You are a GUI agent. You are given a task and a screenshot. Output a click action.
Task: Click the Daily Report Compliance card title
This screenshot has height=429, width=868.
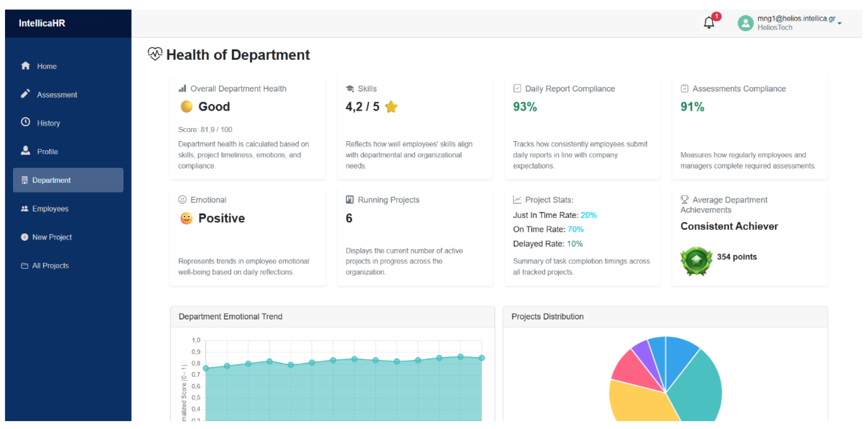pos(570,88)
